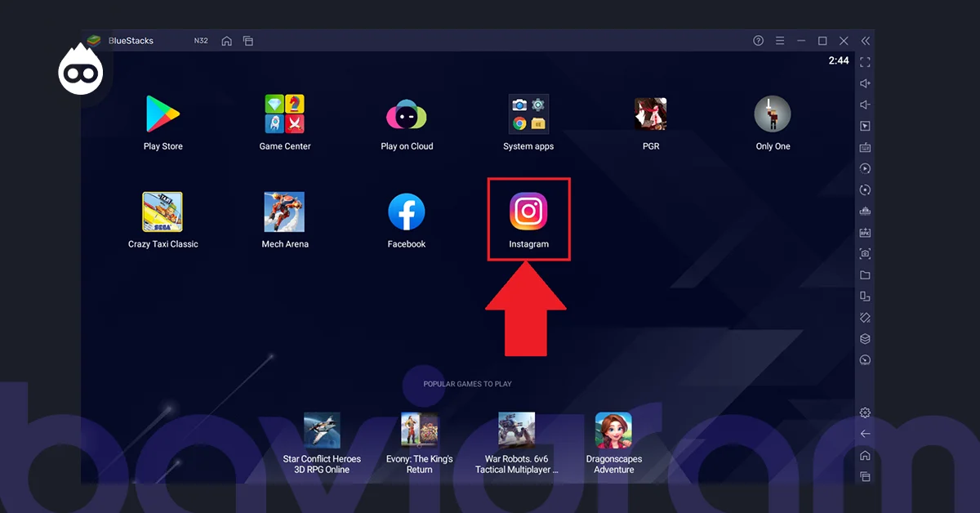The image size is (980, 513).
Task: Launch the Facebook app
Action: click(407, 212)
